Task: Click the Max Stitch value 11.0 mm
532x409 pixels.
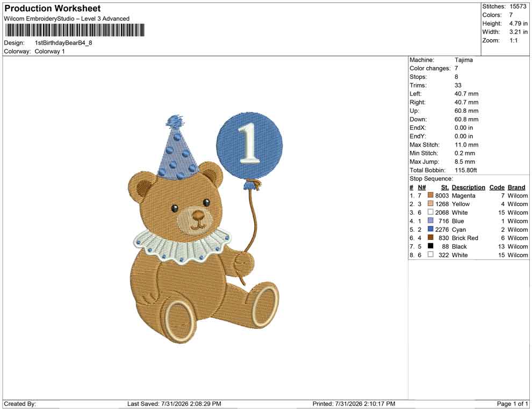Action: pos(466,145)
